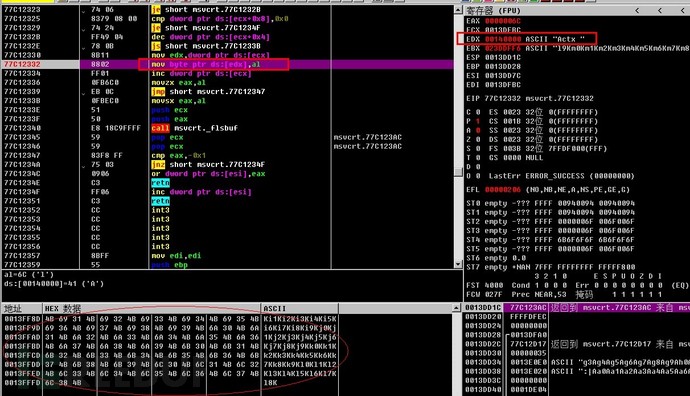Select the 'mov edi,edi' instruction
This screenshot has width=690, height=396.
tap(176, 256)
